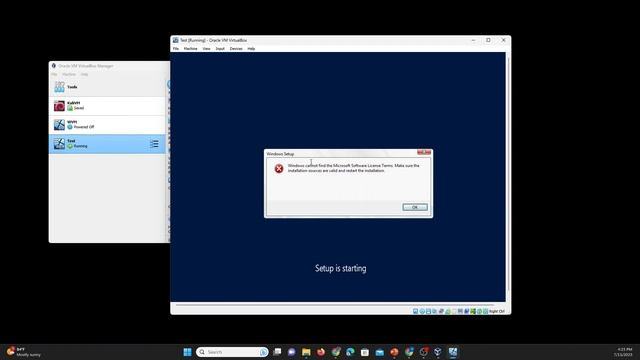Click the USB status icon in the VM status bar
Screen dimensions: 640x360
[x=441, y=311]
